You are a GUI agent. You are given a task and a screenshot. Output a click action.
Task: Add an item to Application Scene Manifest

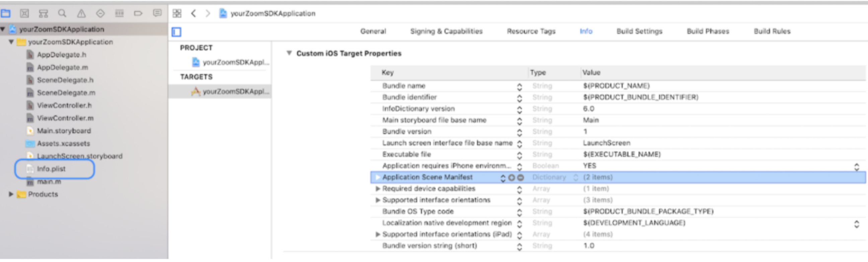(511, 178)
